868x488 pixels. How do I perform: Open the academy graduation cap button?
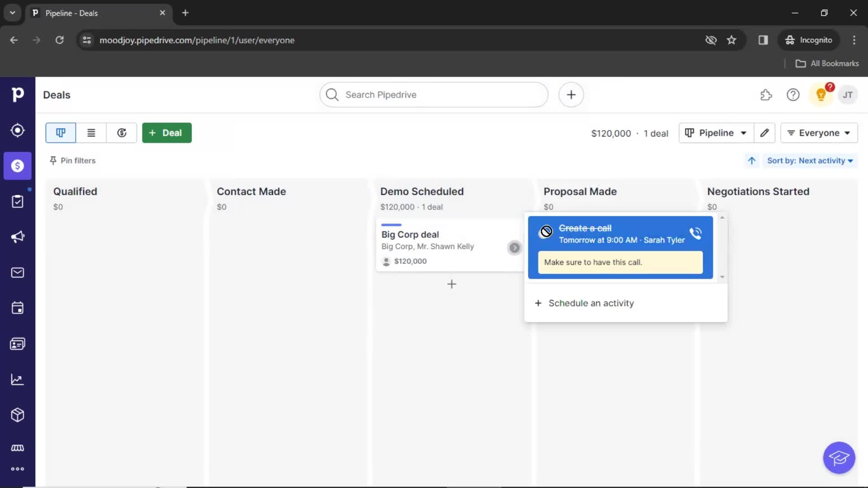pos(839,458)
